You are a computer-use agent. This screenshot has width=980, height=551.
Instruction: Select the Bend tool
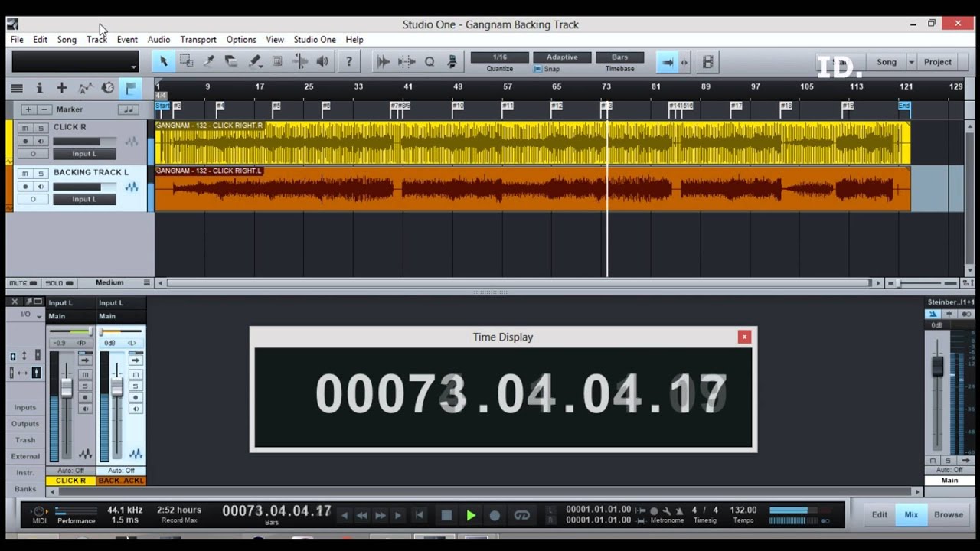point(300,62)
